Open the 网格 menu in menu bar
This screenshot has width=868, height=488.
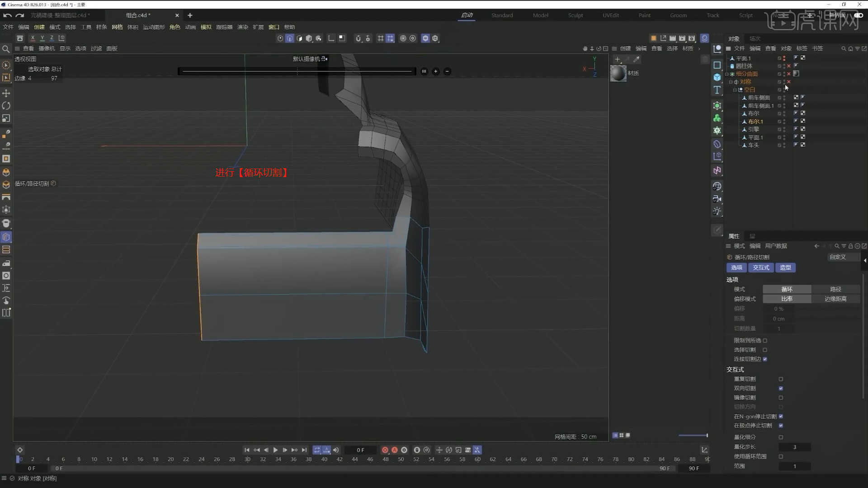pyautogui.click(x=117, y=27)
